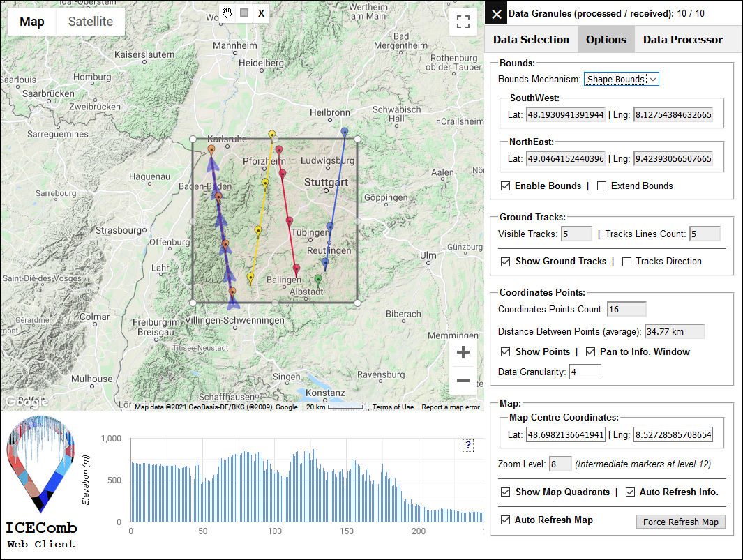Click the X clear shape button
The image size is (743, 560).
[261, 13]
